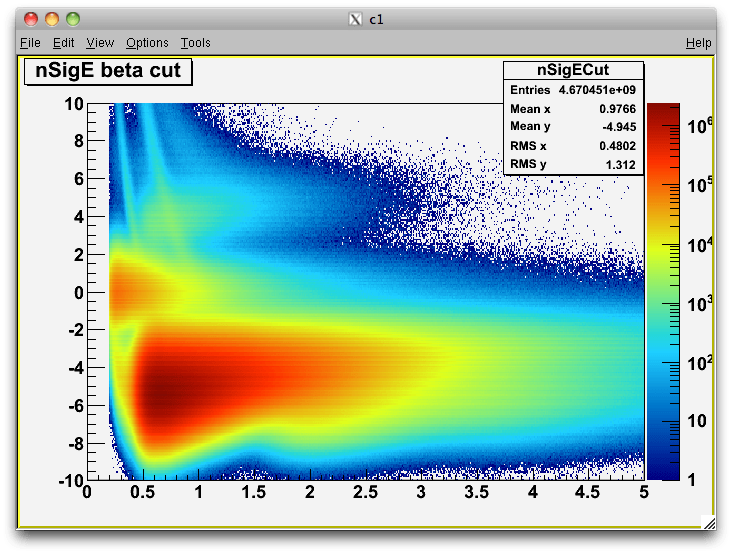Viewport: 732px width, 554px height.
Task: Click the y-axis label 0
Action: pos(79,293)
